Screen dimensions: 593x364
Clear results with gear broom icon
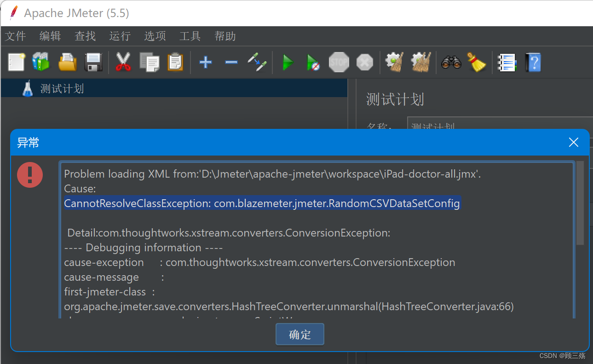tap(395, 62)
